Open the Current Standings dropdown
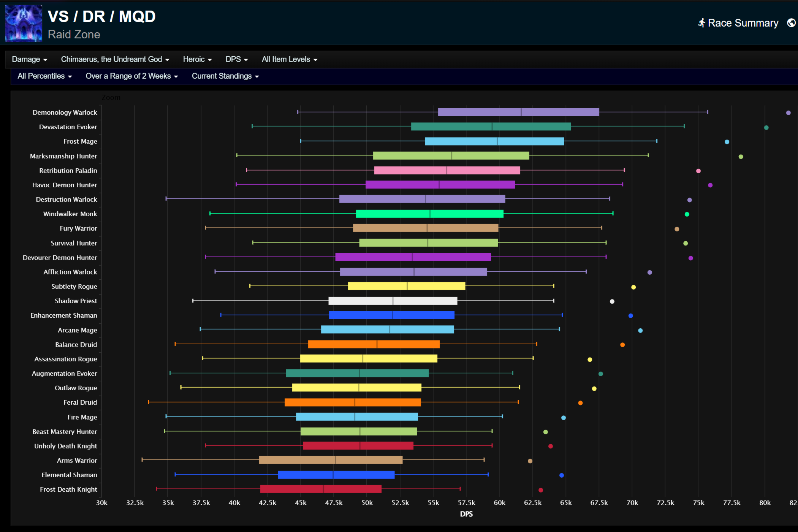 pyautogui.click(x=225, y=76)
